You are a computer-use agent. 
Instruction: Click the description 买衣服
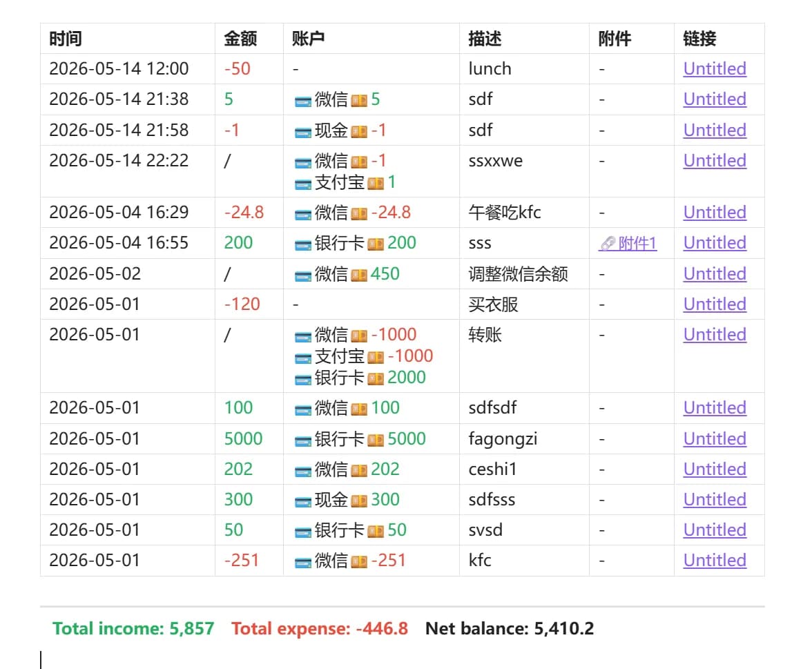[493, 304]
